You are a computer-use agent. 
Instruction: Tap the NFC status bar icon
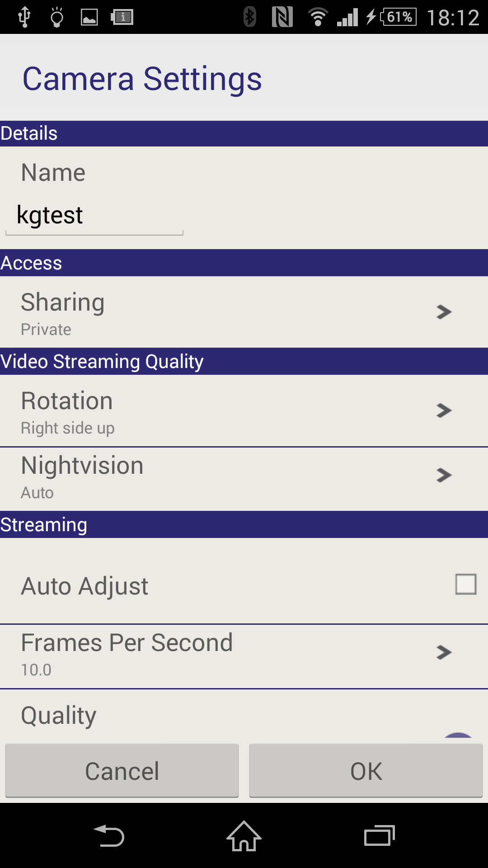coord(282,17)
